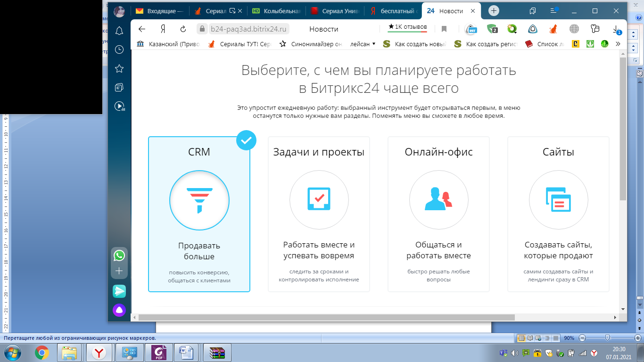Open a new browser tab

pyautogui.click(x=494, y=11)
